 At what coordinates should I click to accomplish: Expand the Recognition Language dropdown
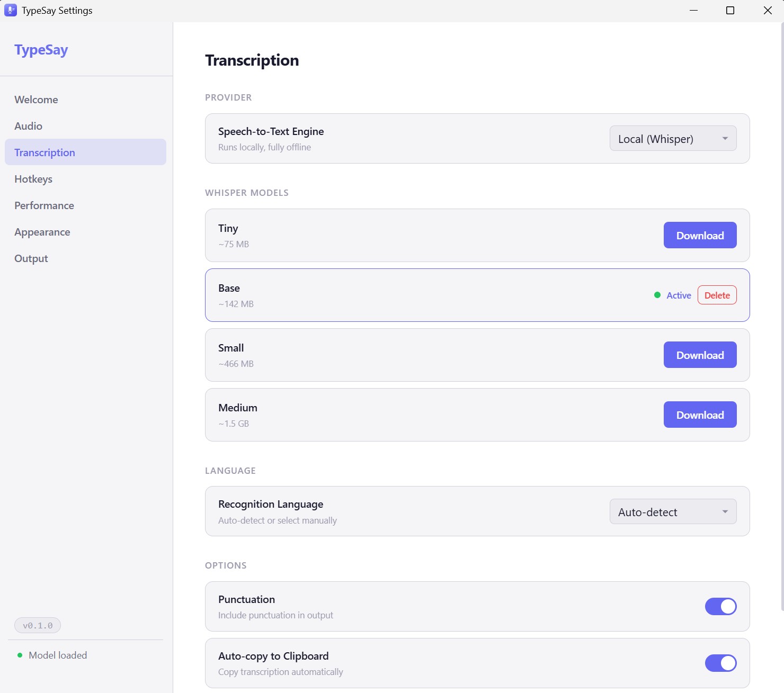click(x=673, y=512)
